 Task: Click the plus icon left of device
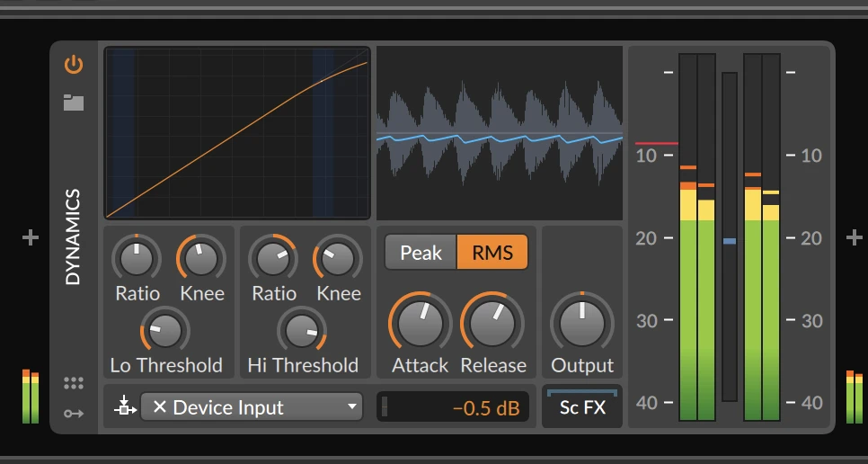[x=31, y=237]
